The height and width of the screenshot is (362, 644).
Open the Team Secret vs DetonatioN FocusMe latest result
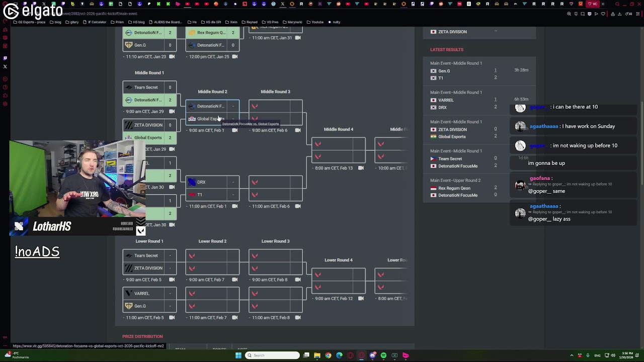click(479, 158)
